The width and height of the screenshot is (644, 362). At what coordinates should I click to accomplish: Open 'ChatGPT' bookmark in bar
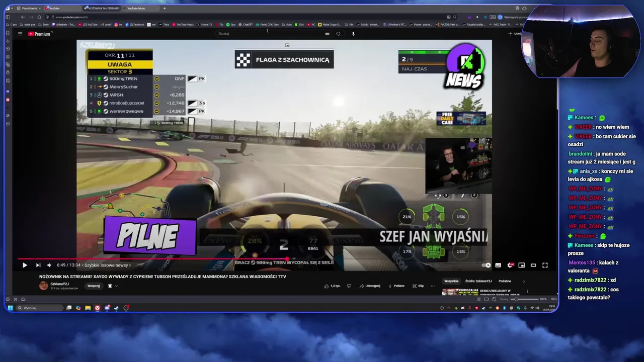pos(246,24)
